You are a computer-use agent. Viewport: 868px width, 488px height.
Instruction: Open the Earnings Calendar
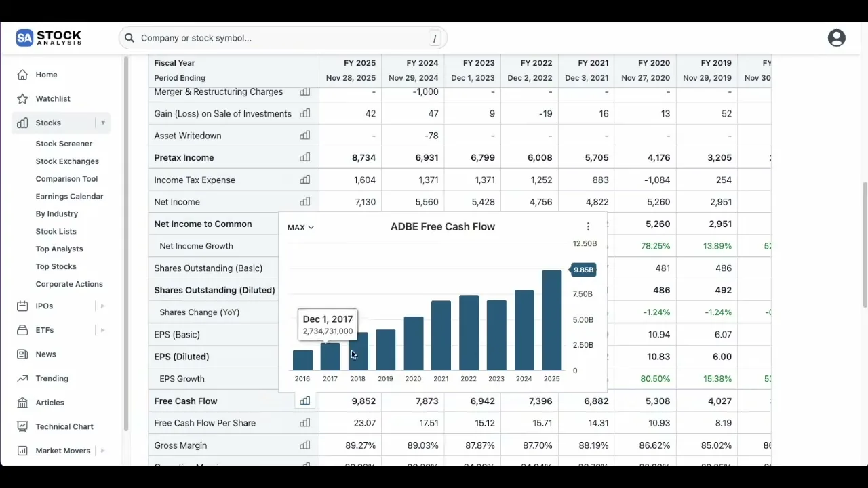click(69, 197)
